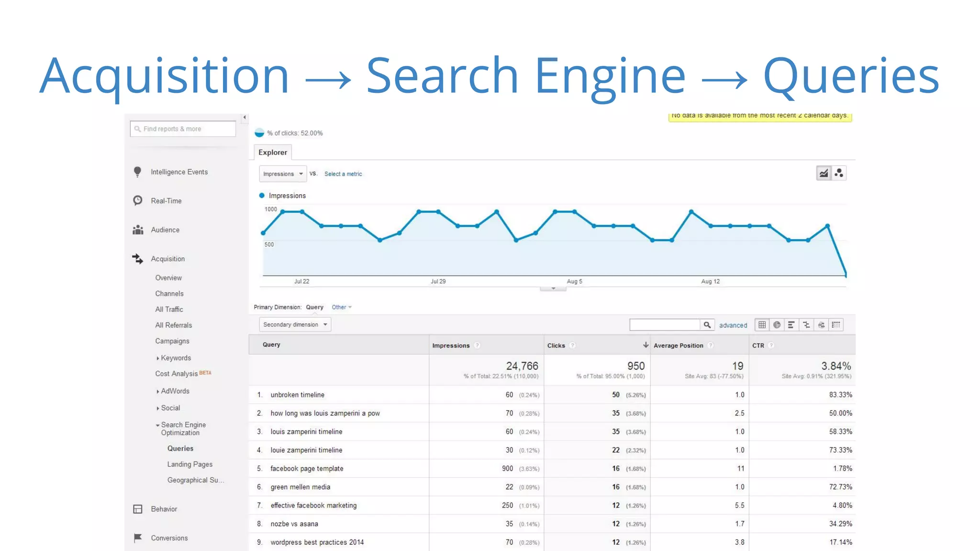Click Select a metric link
This screenshot has height=551, width=980.
click(343, 174)
